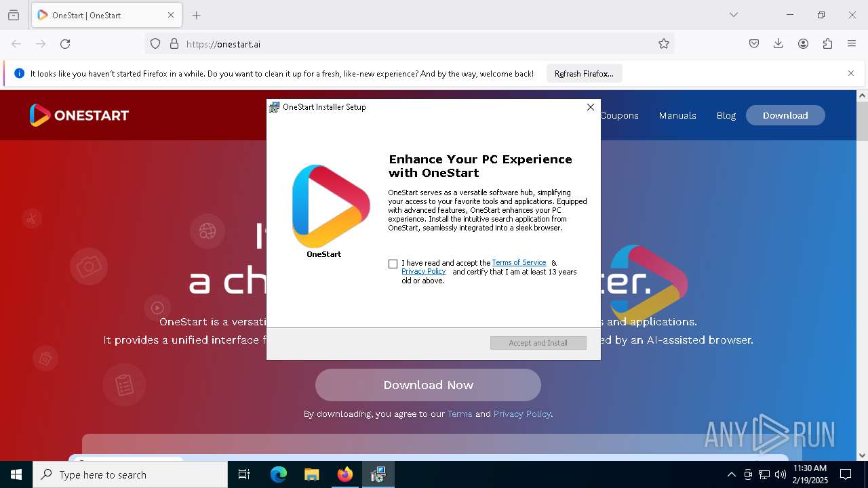Open Privacy Policy link in installer
This screenshot has height=488, width=868.
click(423, 272)
